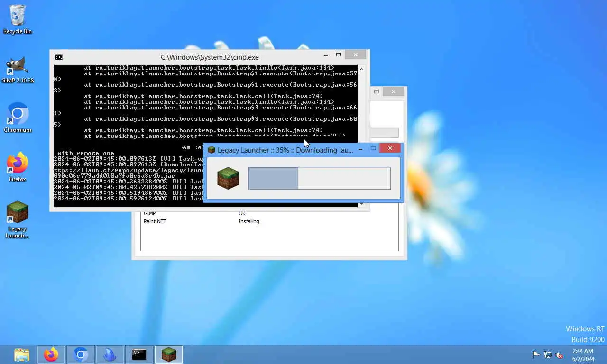Viewport: 607px width, 364px height.
Task: Switch to Legacy Launcher in the taskbar
Action: [169, 355]
